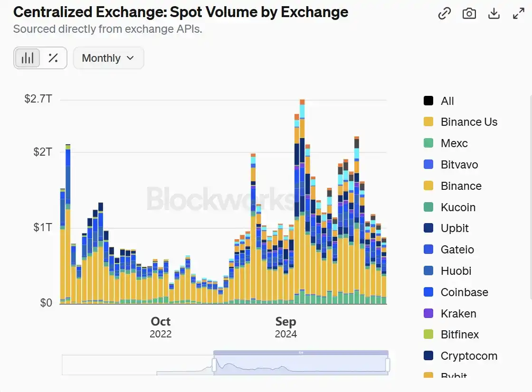
Task: Take chart screenshot with camera icon
Action: pos(469,14)
